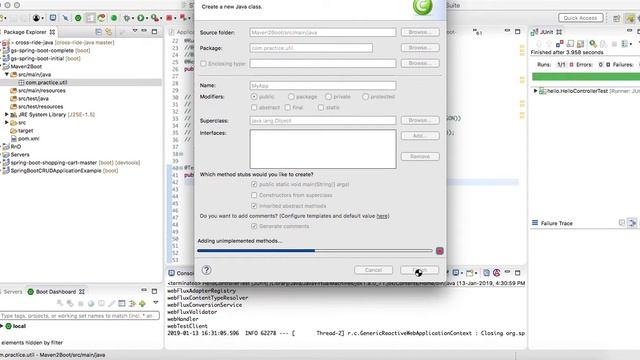Toggle public static void main stub checkbox

[x=254, y=184]
